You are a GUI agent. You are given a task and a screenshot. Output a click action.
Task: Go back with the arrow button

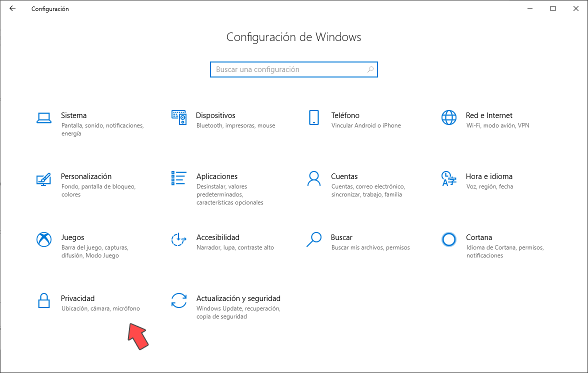coord(12,8)
